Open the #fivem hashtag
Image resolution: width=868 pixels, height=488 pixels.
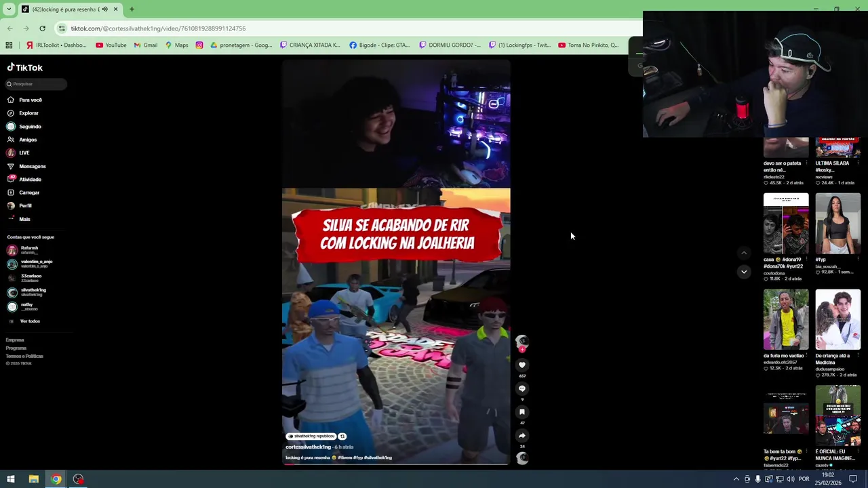point(345,458)
